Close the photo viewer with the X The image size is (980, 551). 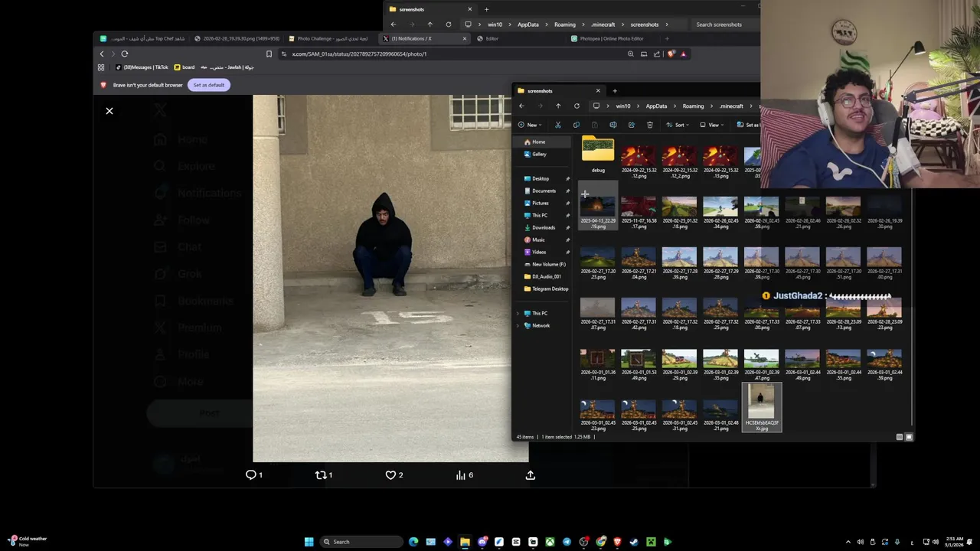coord(109,112)
